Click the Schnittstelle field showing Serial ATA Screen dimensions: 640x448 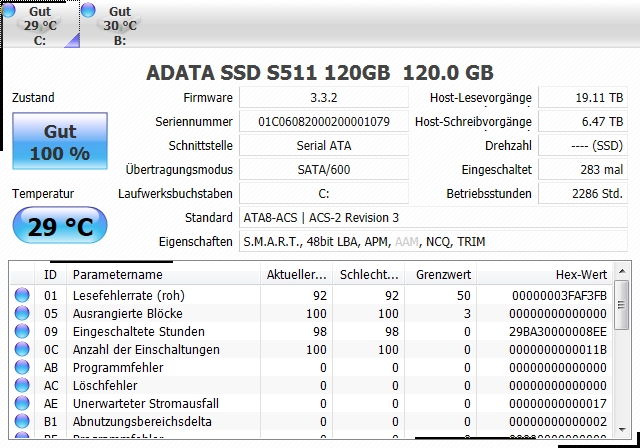(x=324, y=146)
